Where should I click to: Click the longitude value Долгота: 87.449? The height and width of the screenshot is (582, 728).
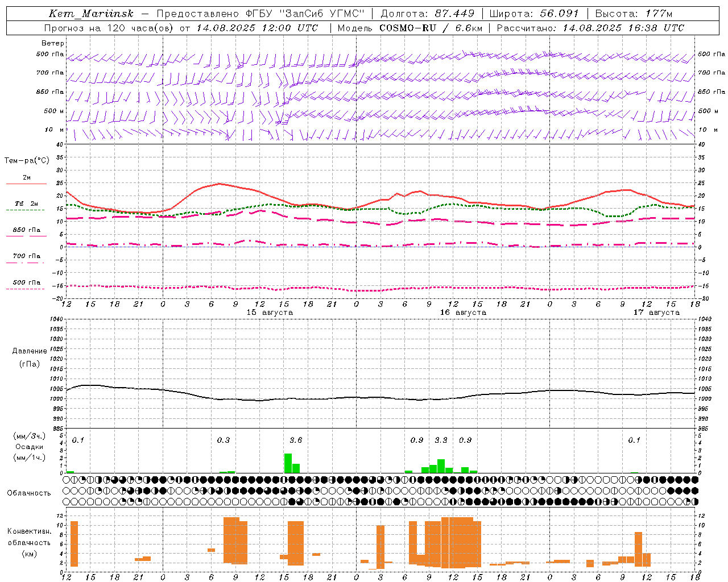428,14
